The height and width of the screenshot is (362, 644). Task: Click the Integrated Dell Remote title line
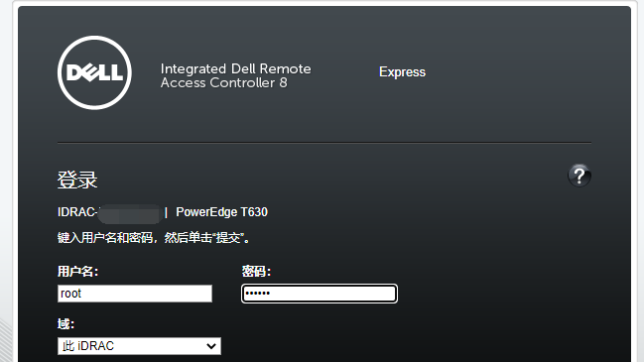coord(235,68)
